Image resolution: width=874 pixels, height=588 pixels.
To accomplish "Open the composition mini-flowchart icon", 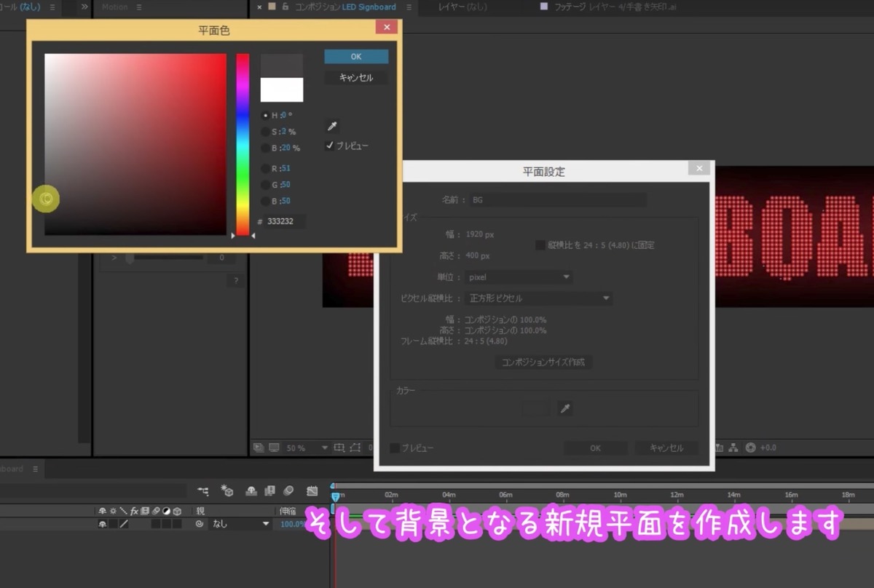I will click(203, 490).
